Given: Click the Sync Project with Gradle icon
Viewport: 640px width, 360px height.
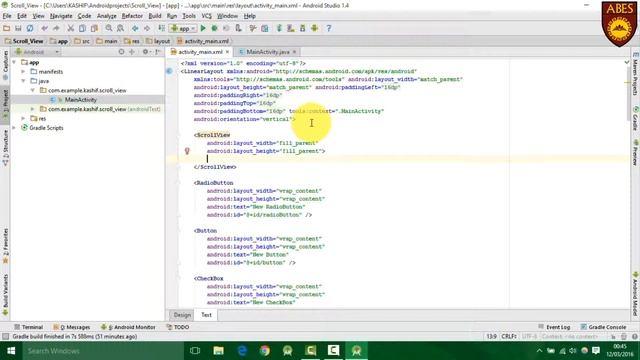Looking at the screenshot, I should (x=279, y=28).
